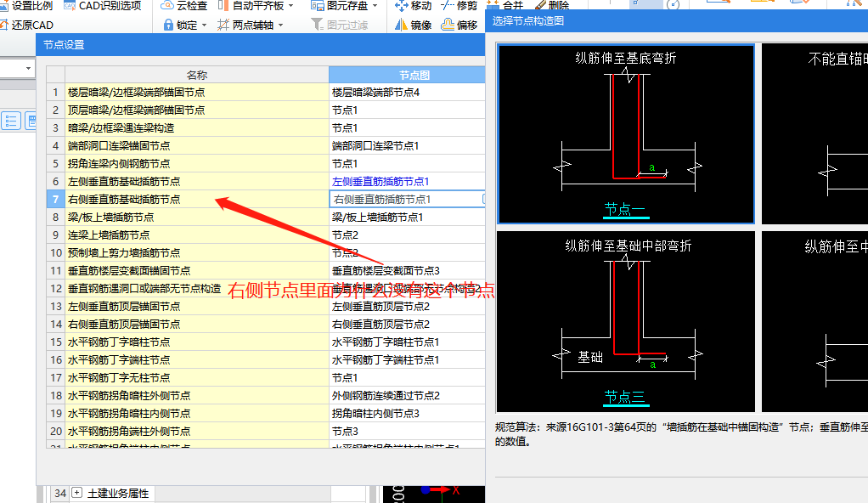Select row 楼层暗梁/边框梁端部锚固节点
Screen dimensions: 868x503
tap(196, 93)
